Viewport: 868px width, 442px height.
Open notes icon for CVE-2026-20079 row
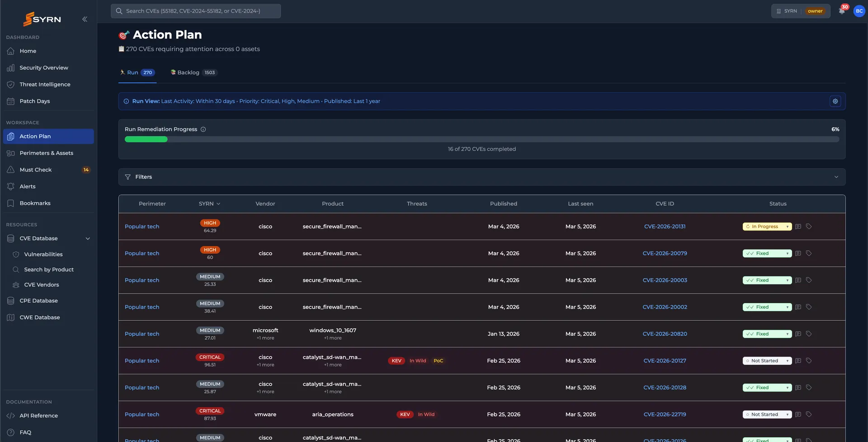pos(798,253)
